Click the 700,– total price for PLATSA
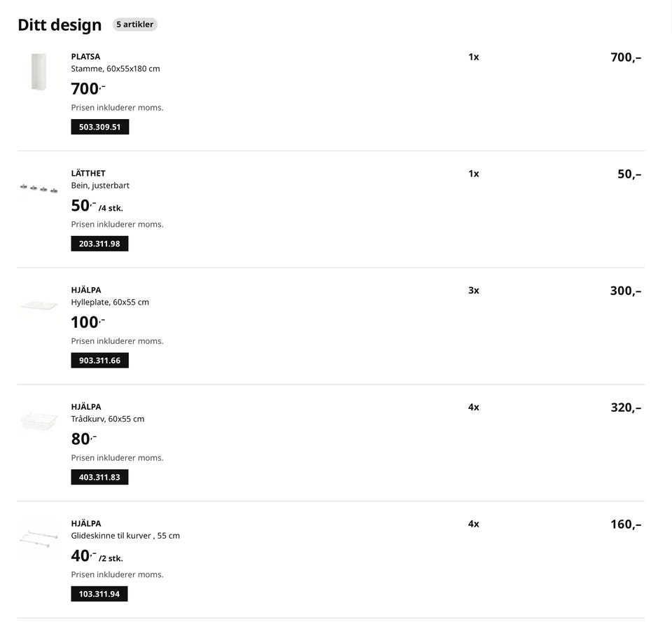The height and width of the screenshot is (624, 672). click(626, 57)
